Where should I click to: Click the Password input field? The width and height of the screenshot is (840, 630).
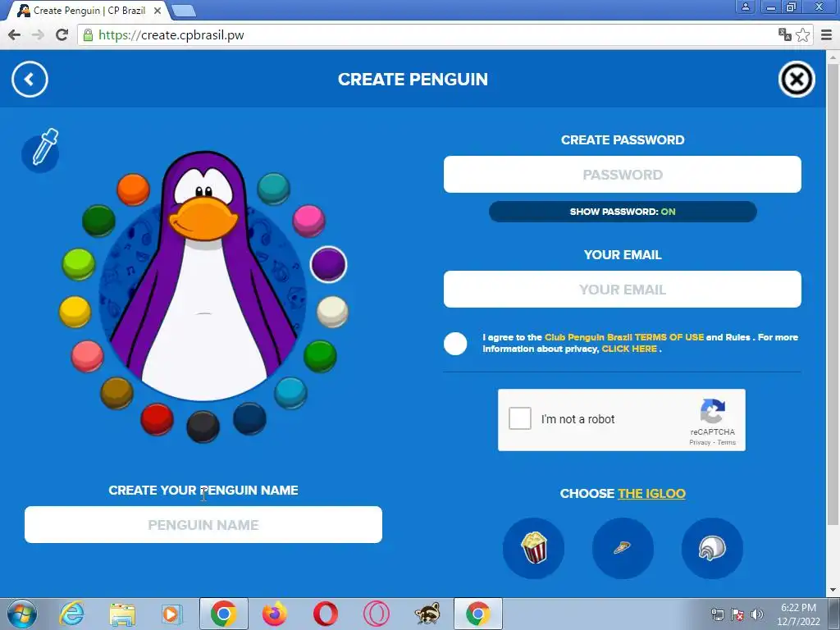point(623,174)
